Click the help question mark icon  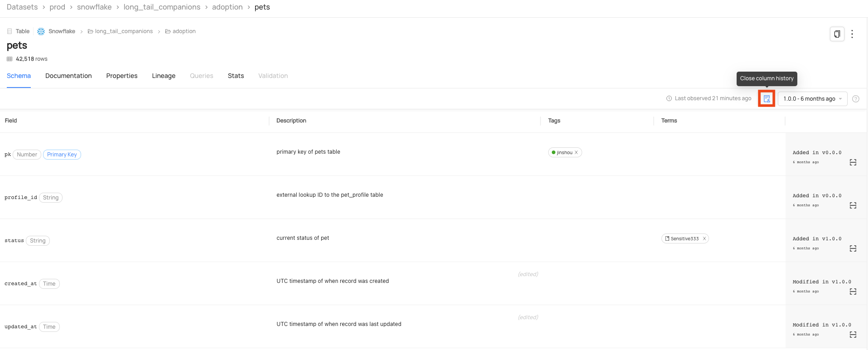coord(856,99)
